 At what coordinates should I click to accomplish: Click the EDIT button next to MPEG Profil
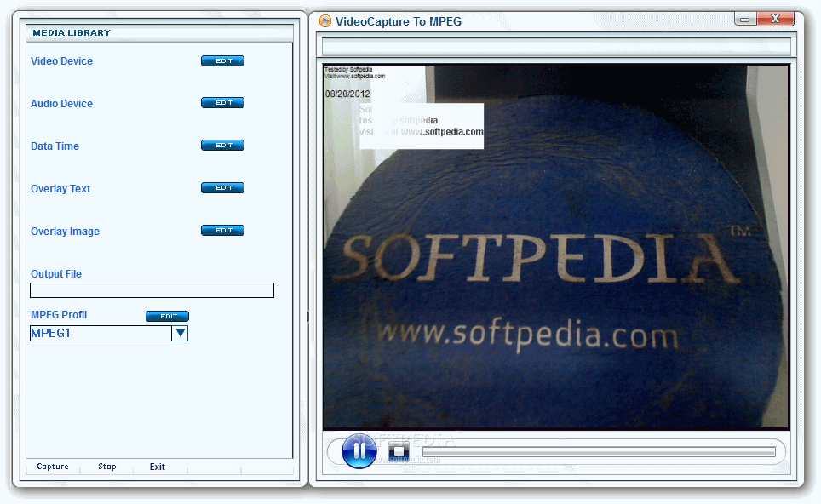(167, 316)
